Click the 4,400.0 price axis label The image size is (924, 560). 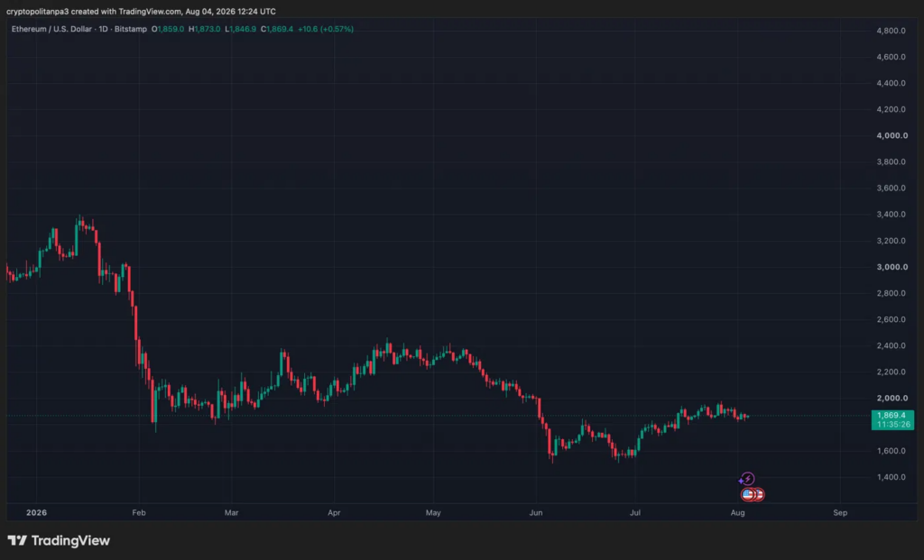pos(891,83)
